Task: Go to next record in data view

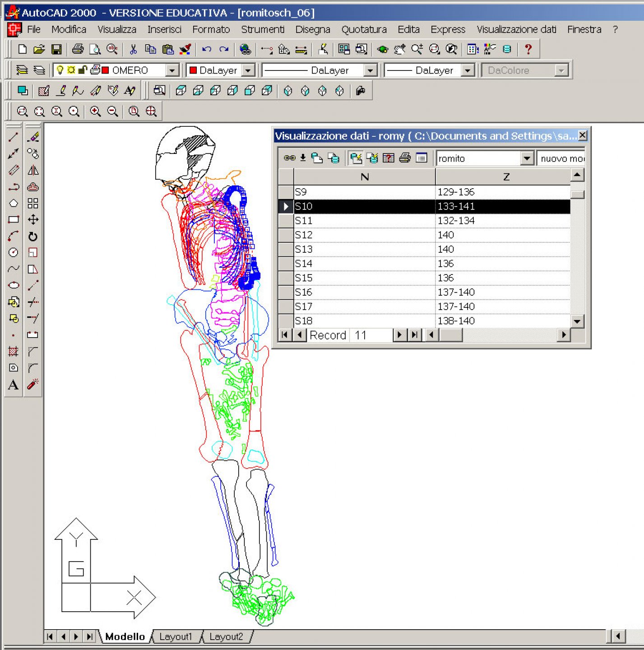Action: tap(399, 335)
